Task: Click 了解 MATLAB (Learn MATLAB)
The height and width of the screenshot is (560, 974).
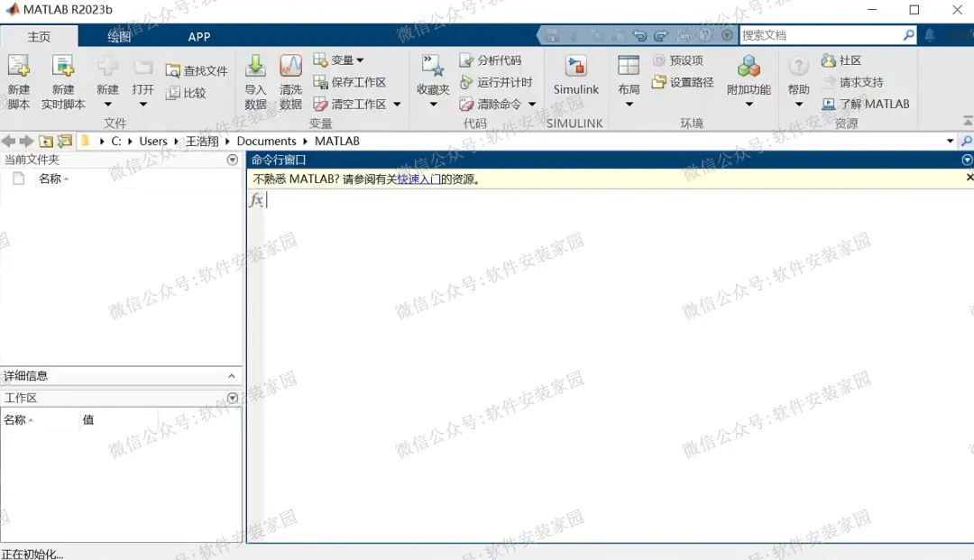Action: pyautogui.click(x=865, y=104)
